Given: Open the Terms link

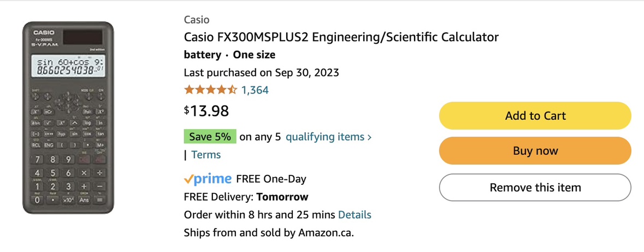Looking at the screenshot, I should click(x=206, y=155).
